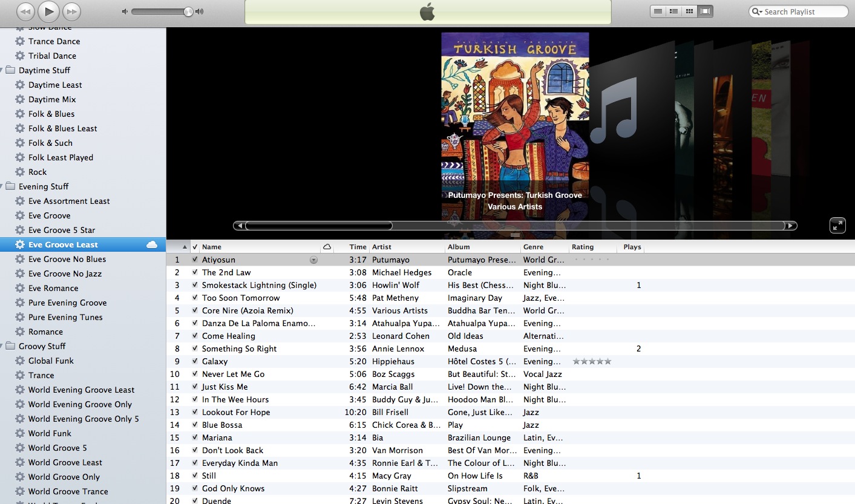Select the Something So Right song row
The height and width of the screenshot is (504, 855).
tap(511, 349)
